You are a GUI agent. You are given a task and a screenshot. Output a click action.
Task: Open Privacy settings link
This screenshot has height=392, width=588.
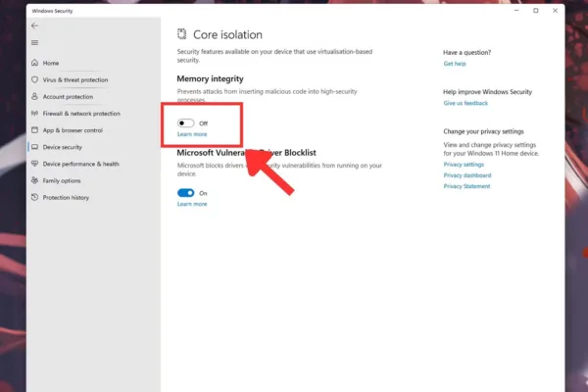click(464, 165)
